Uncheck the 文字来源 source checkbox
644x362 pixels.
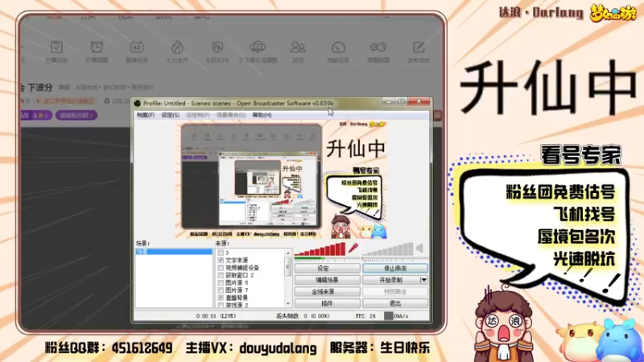click(221, 260)
